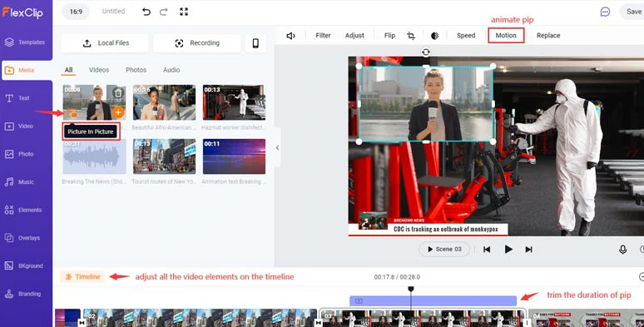This screenshot has width=644, height=327.
Task: Switch to the Videos tab
Action: click(x=99, y=70)
